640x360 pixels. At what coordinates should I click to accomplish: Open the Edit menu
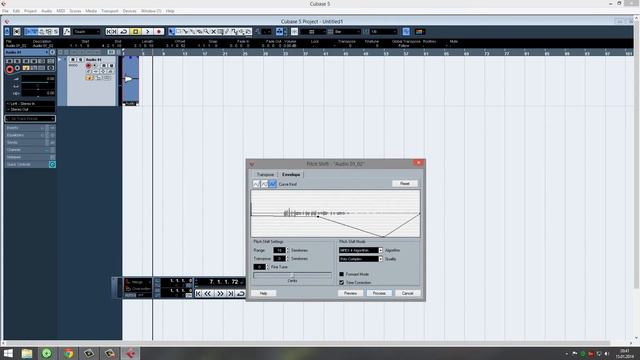tap(16, 11)
